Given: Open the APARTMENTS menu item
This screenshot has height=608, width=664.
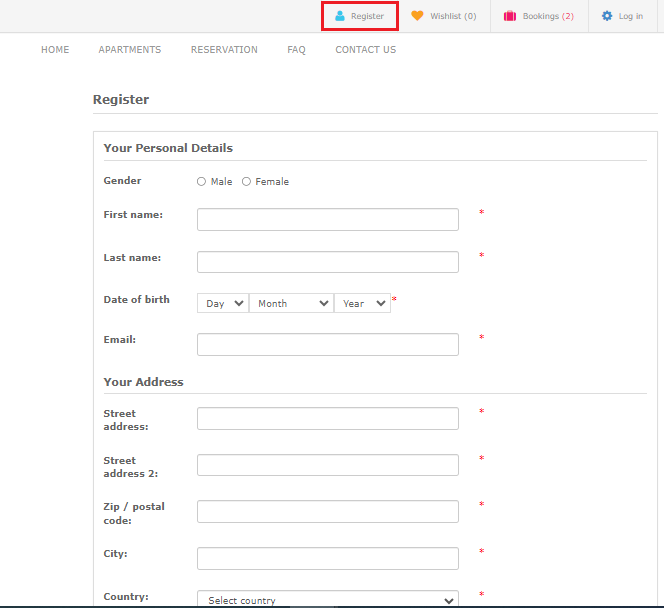Looking at the screenshot, I should [x=130, y=50].
